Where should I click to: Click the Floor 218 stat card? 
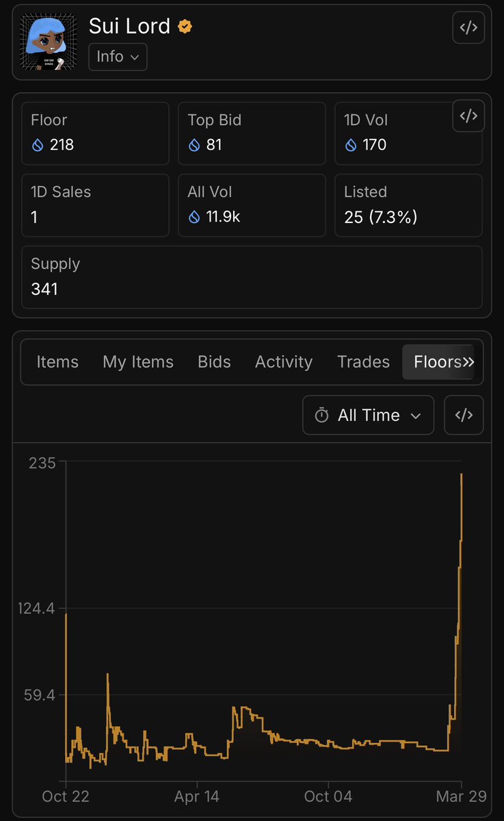(95, 133)
